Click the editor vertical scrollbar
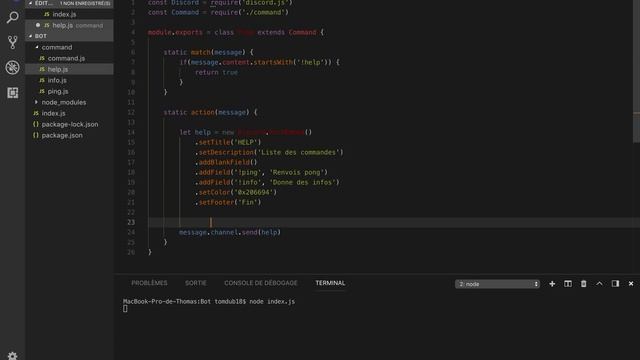Screen dimensions: 640x360 (636, 71)
